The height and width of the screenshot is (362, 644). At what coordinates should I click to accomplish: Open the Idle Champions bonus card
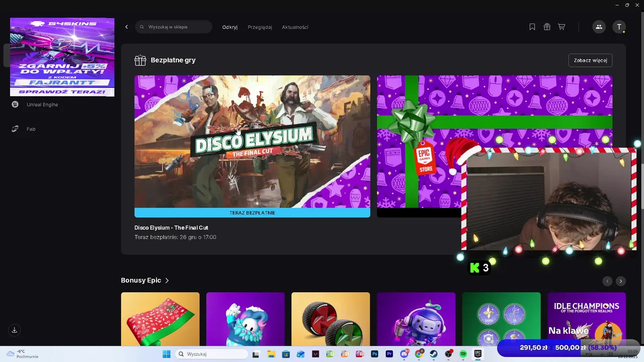[x=587, y=319]
